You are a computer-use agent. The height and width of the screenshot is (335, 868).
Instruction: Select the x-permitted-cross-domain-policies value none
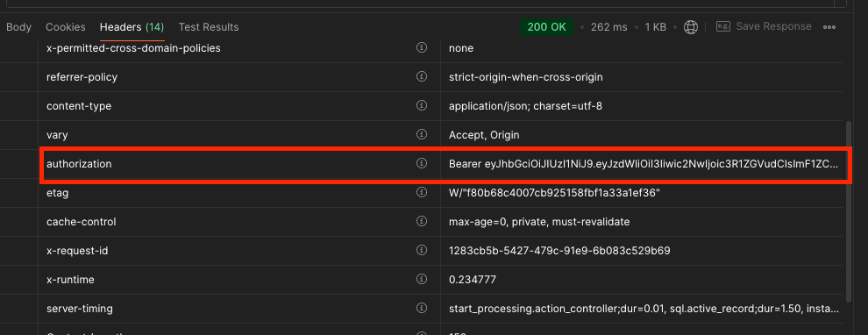coord(461,48)
